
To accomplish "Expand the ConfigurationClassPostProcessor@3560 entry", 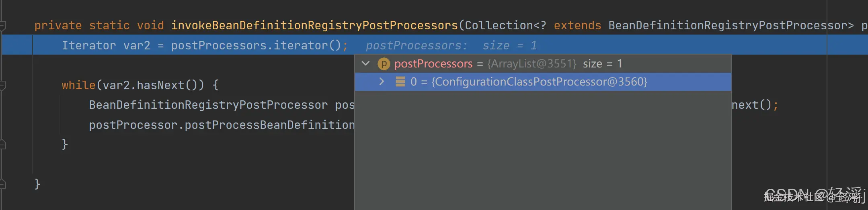I will pyautogui.click(x=382, y=82).
